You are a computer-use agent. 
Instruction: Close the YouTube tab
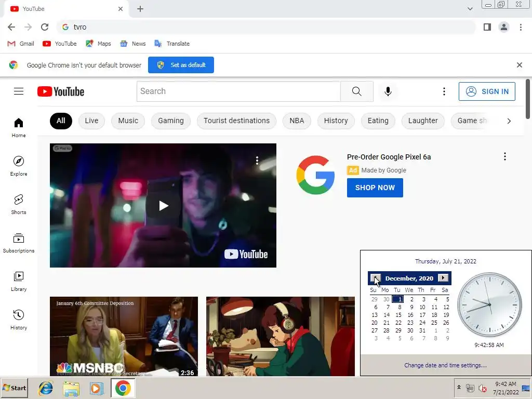point(121,9)
